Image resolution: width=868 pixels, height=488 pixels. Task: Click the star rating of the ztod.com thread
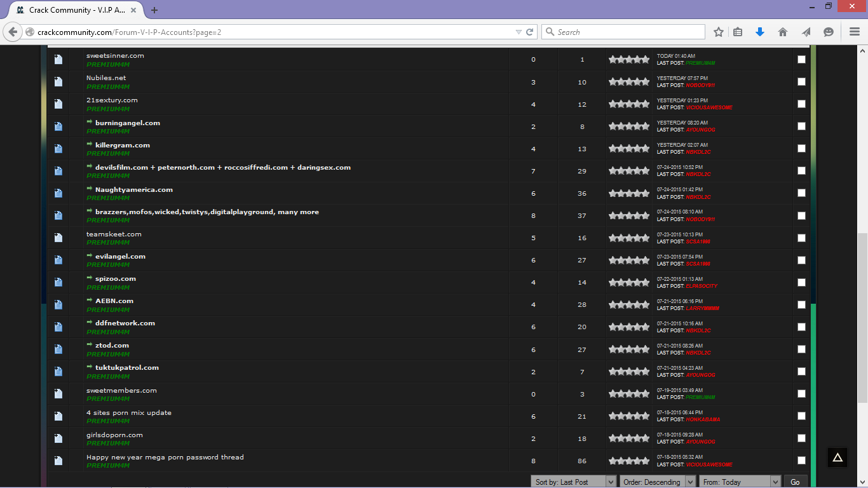pyautogui.click(x=629, y=349)
